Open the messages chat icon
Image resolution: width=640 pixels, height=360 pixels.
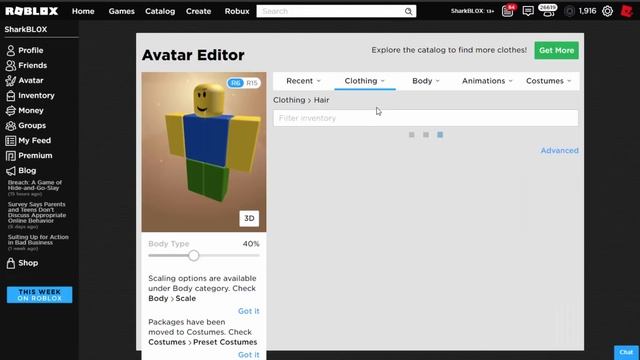point(528,11)
